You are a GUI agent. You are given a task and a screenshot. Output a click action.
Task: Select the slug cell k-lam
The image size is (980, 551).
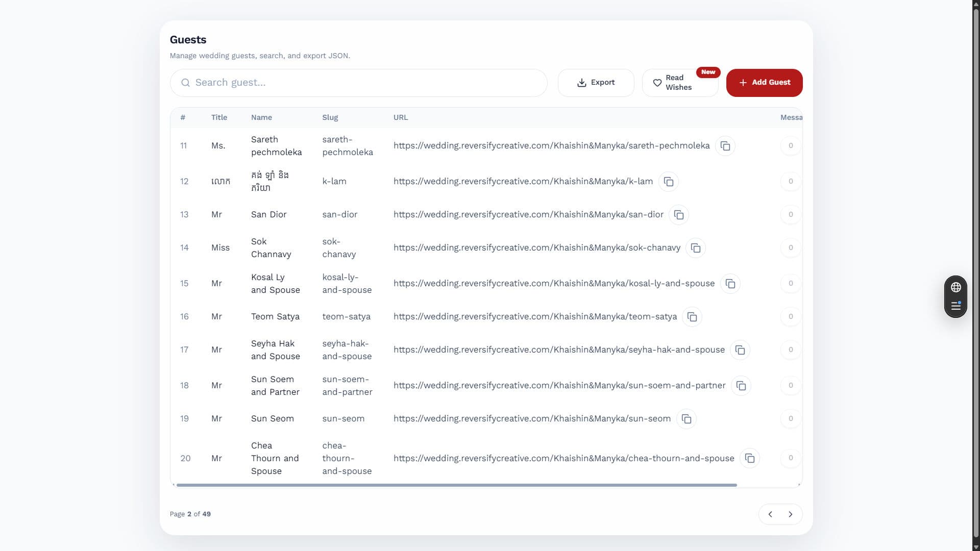(334, 182)
